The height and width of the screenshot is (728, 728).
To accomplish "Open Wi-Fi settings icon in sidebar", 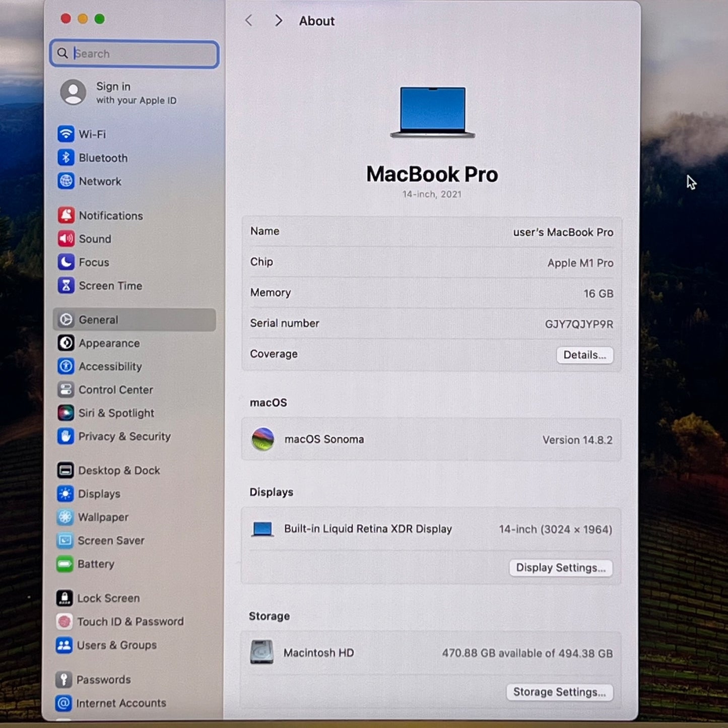I will coord(66,134).
